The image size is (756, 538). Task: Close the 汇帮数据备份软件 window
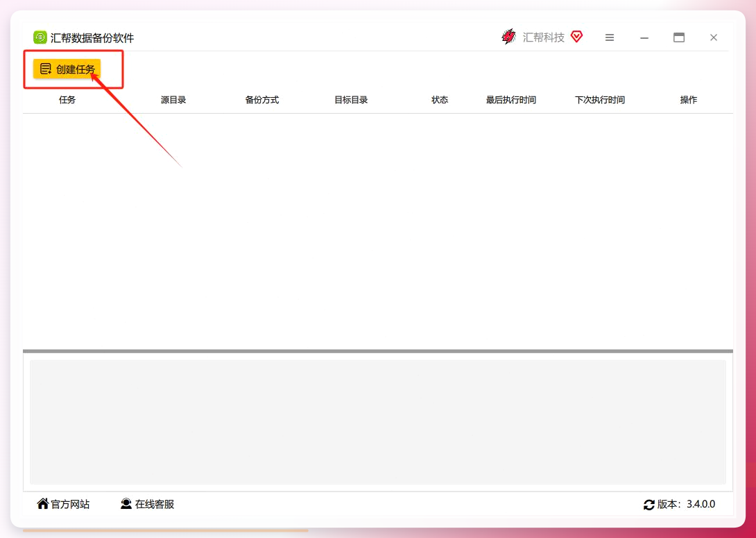714,37
